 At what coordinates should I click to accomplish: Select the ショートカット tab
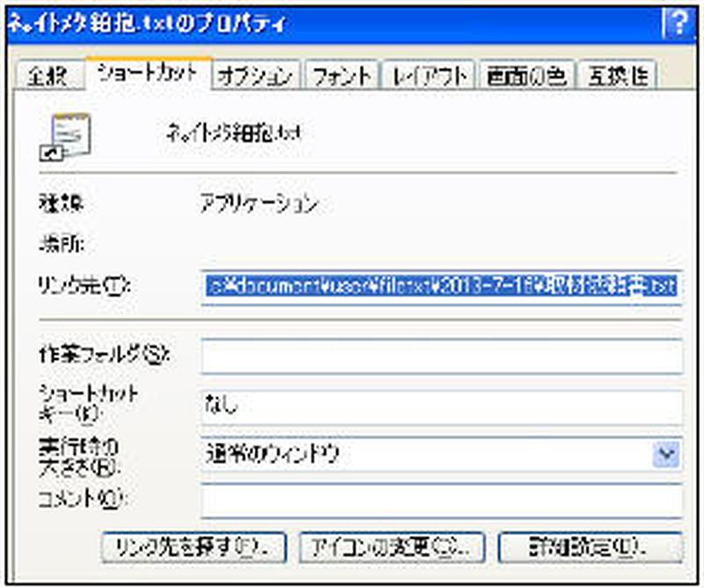tap(150, 75)
